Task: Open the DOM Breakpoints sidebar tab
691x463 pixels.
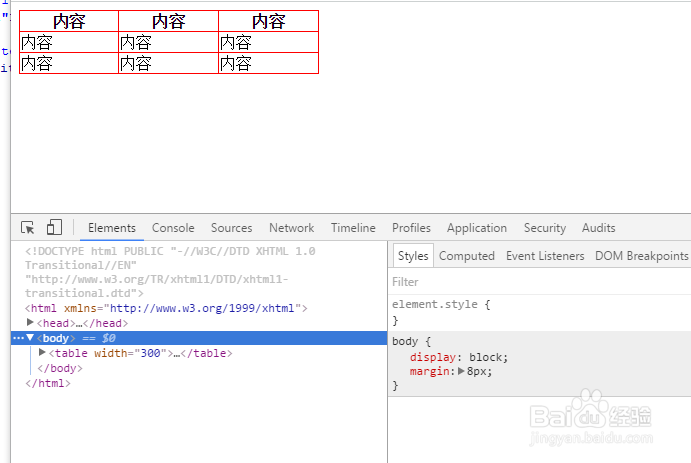Action: [x=641, y=256]
